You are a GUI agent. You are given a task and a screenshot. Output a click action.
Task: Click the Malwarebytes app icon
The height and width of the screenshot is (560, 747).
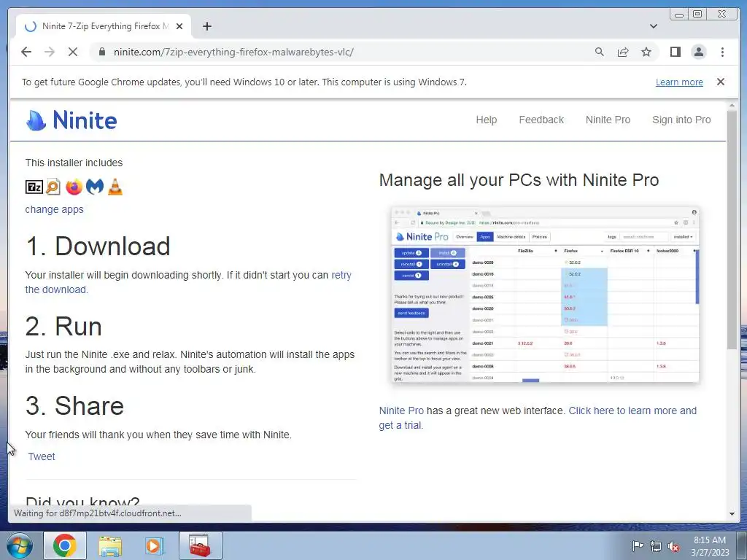[95, 187]
